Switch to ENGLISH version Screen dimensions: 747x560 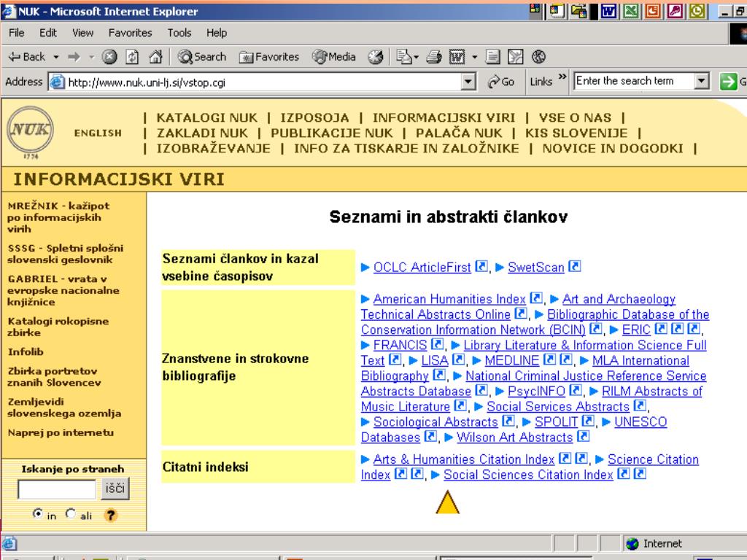point(98,133)
